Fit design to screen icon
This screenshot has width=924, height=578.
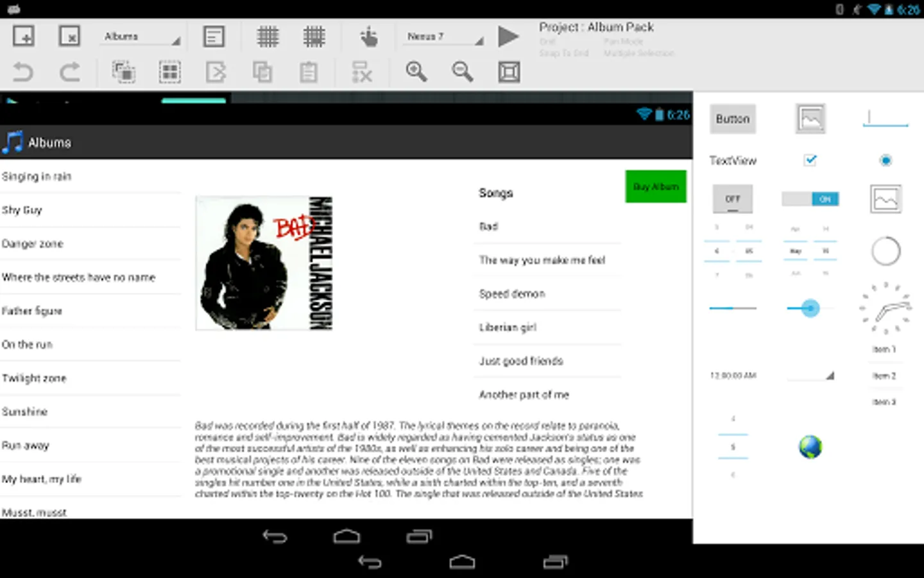[509, 71]
